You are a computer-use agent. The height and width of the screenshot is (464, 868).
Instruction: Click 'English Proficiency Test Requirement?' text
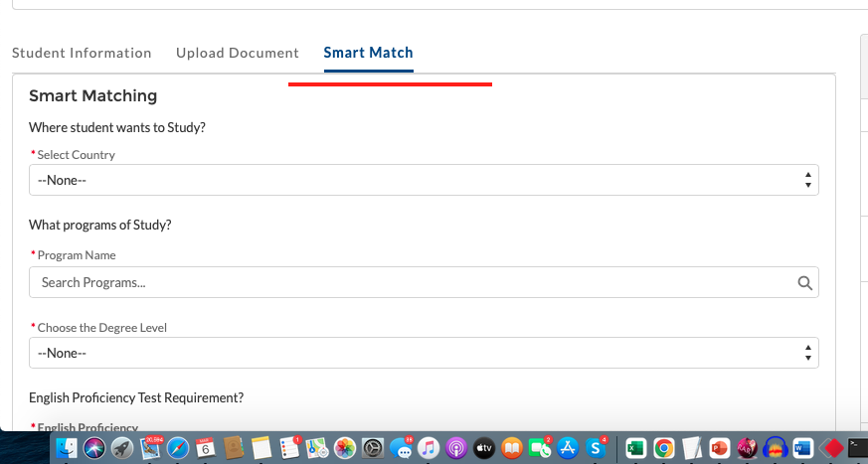pyautogui.click(x=136, y=397)
